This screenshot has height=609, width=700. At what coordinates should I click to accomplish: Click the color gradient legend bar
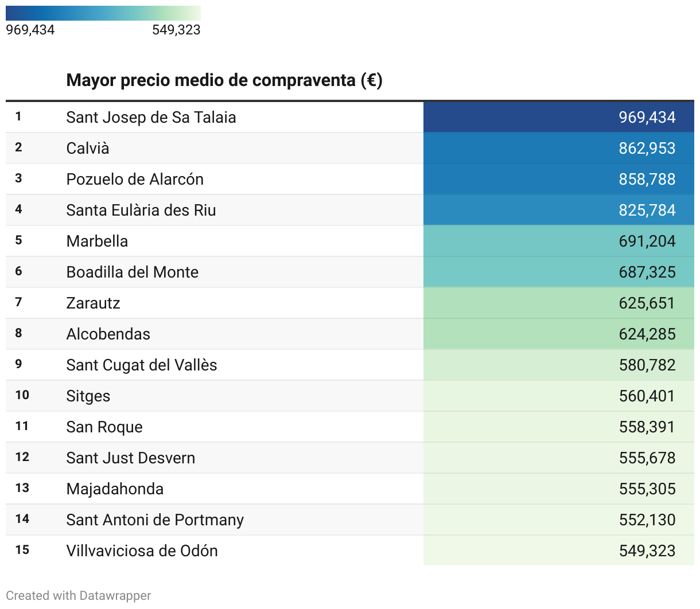[103, 13]
